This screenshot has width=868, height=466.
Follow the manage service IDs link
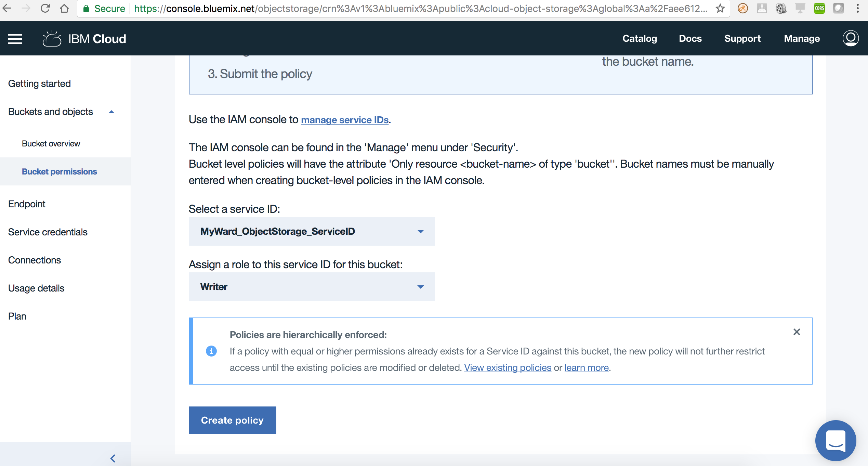(345, 120)
